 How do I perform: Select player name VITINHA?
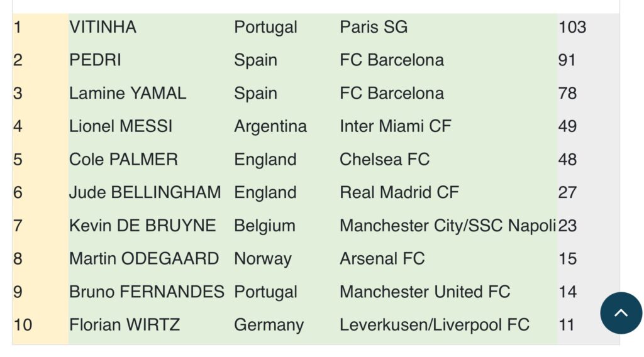click(103, 28)
